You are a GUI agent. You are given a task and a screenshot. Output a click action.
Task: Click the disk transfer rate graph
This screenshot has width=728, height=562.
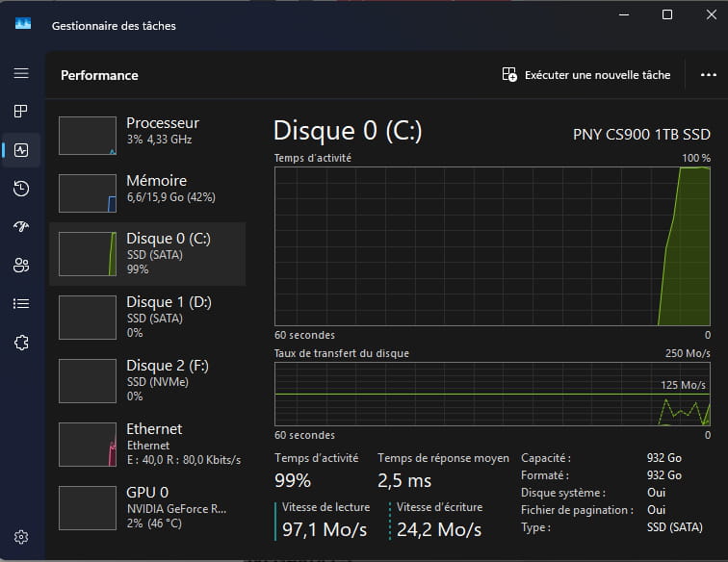[x=492, y=394]
